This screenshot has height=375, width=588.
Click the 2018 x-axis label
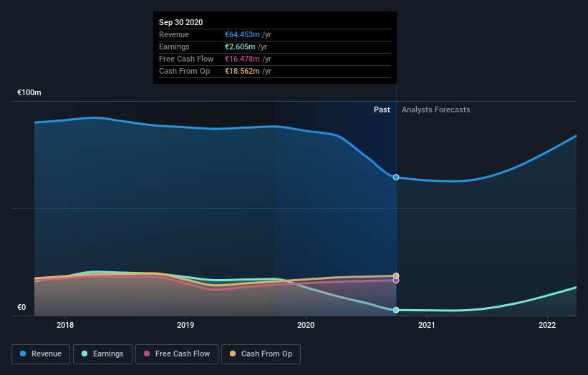coord(65,325)
